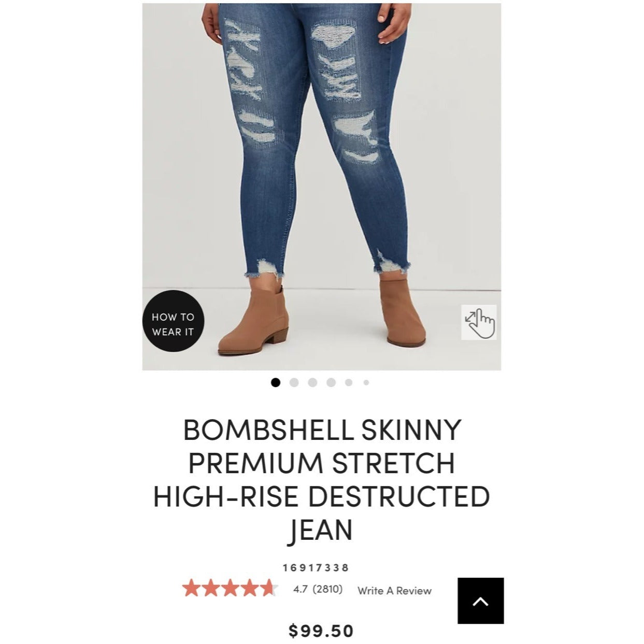Select the last small carousel dot
The image size is (644, 644).
tap(366, 382)
